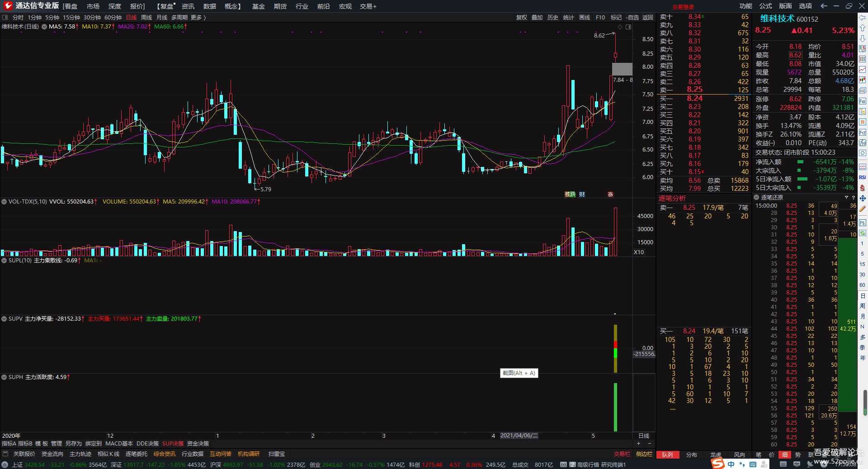The image size is (868, 469).
Task: Expand the 逐笔还原 panel dropdown arrow
Action: point(756,198)
